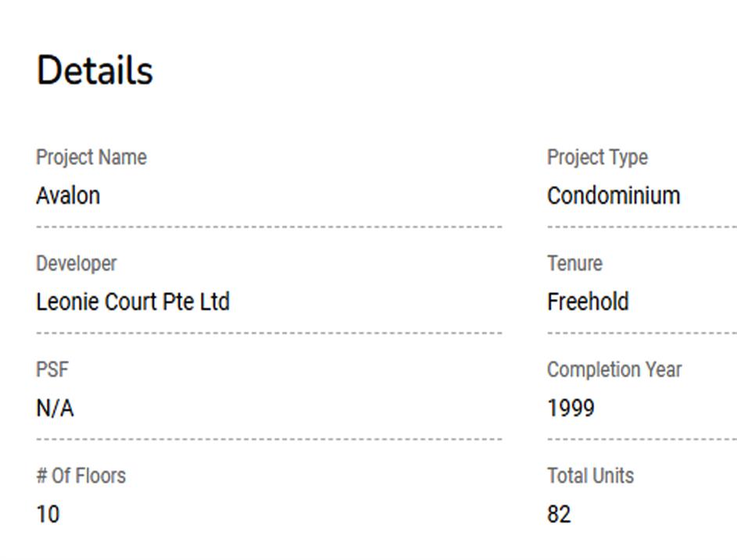This screenshot has height=560, width=737.
Task: Click the dashed divider below Freehold
Action: 641,334
